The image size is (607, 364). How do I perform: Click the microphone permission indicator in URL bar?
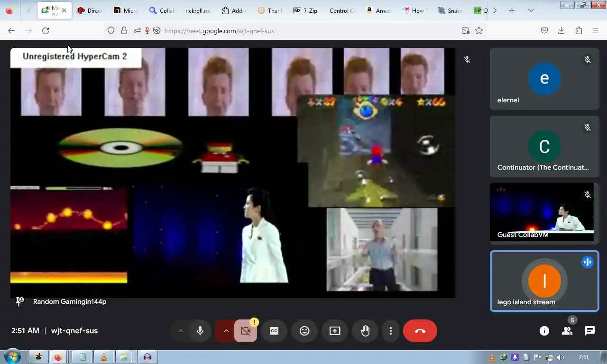click(x=147, y=30)
